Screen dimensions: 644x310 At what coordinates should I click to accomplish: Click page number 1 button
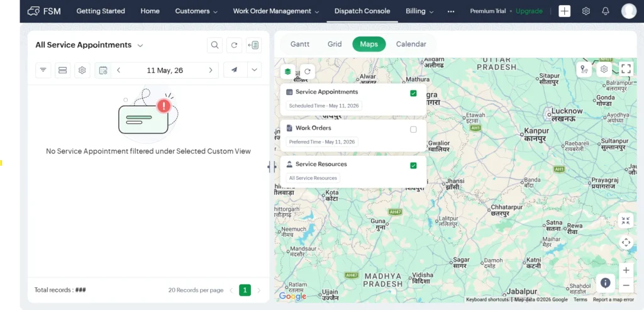pyautogui.click(x=245, y=291)
